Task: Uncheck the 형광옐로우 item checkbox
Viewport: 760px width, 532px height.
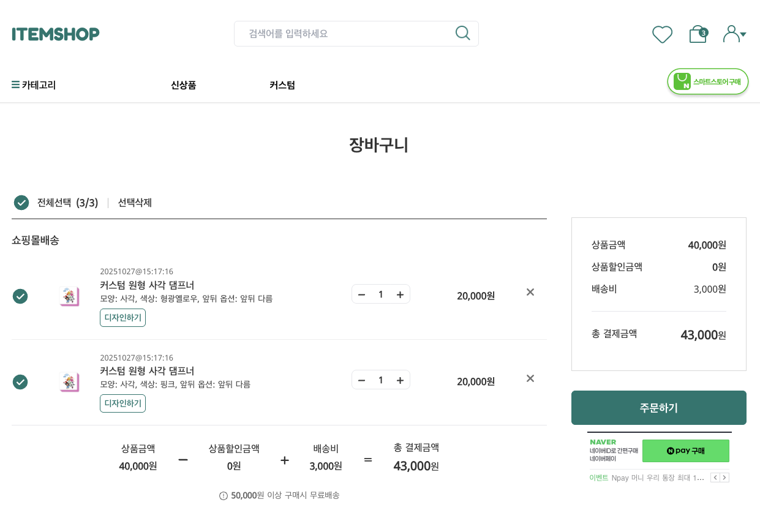Action: pyautogui.click(x=20, y=296)
